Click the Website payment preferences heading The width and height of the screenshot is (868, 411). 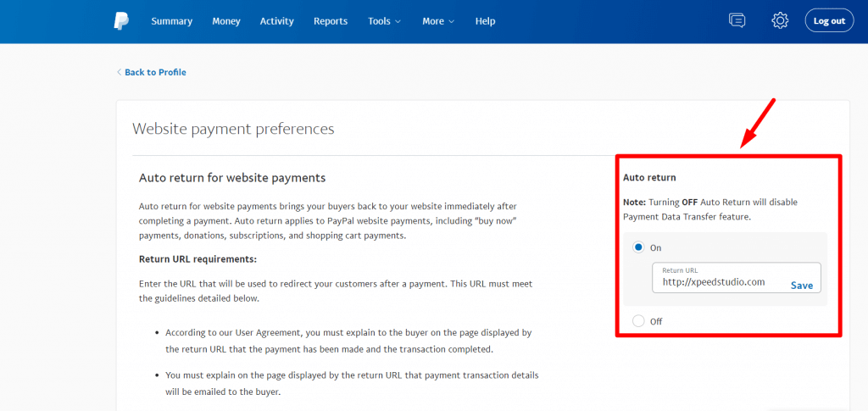[x=233, y=129]
